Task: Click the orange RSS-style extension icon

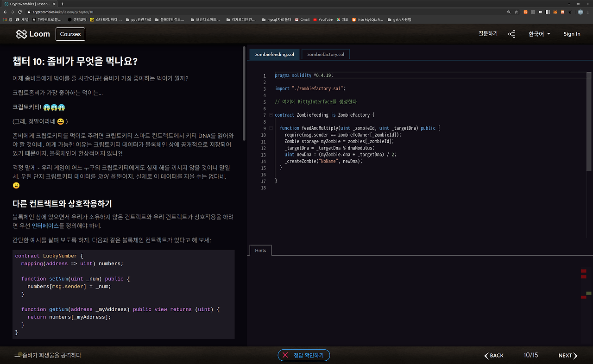Action: point(526,12)
